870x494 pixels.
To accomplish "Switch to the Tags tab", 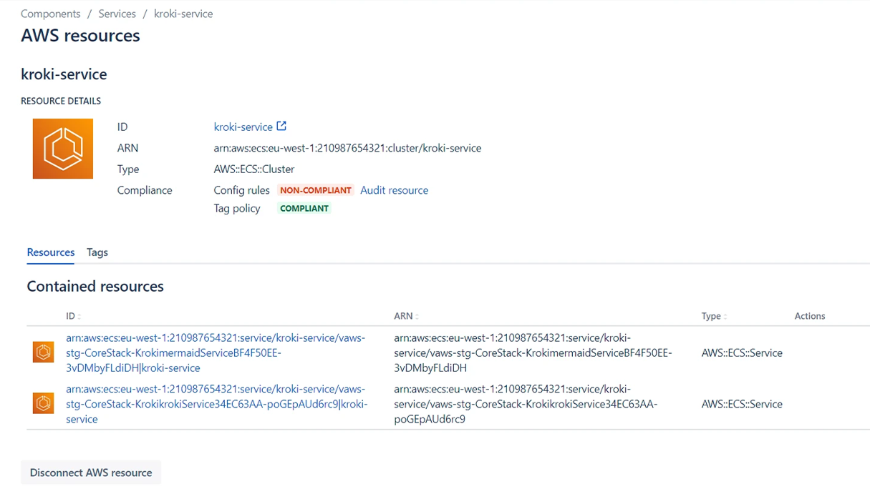I will 97,252.
